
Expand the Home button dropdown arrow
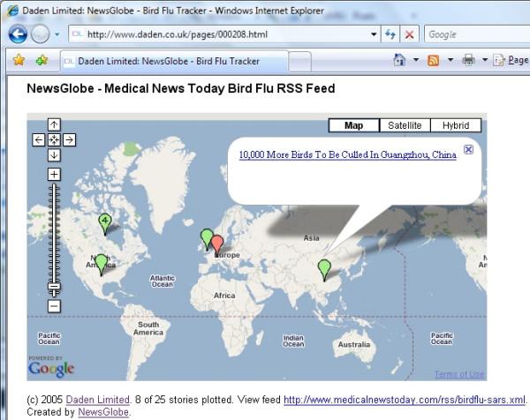point(416,60)
